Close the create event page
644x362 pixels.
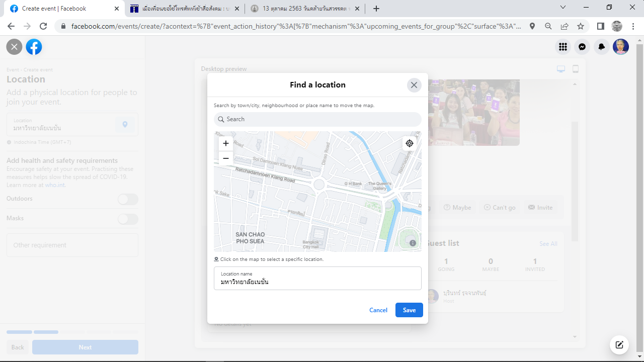pyautogui.click(x=14, y=47)
